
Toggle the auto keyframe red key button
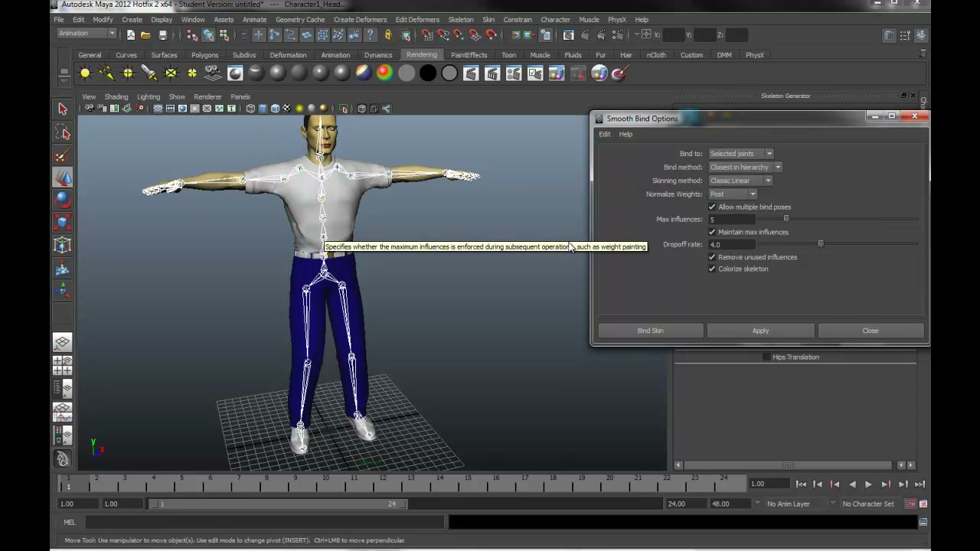click(x=910, y=504)
